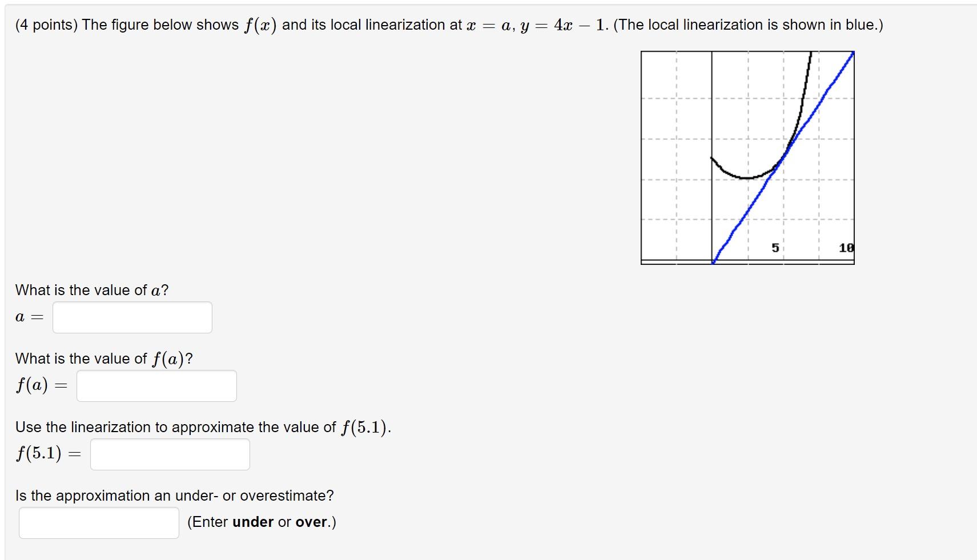
Task: Click the bold word under in instructions
Action: pos(253,522)
